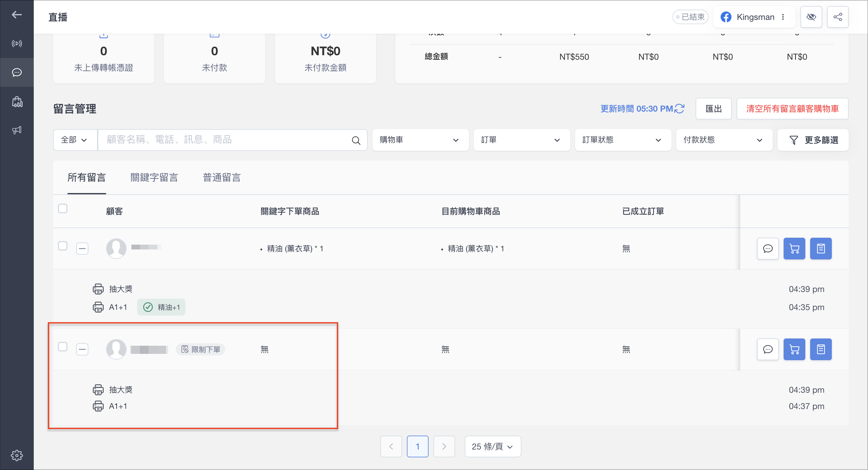
Task: Open message bubble for first customer row
Action: pos(768,249)
